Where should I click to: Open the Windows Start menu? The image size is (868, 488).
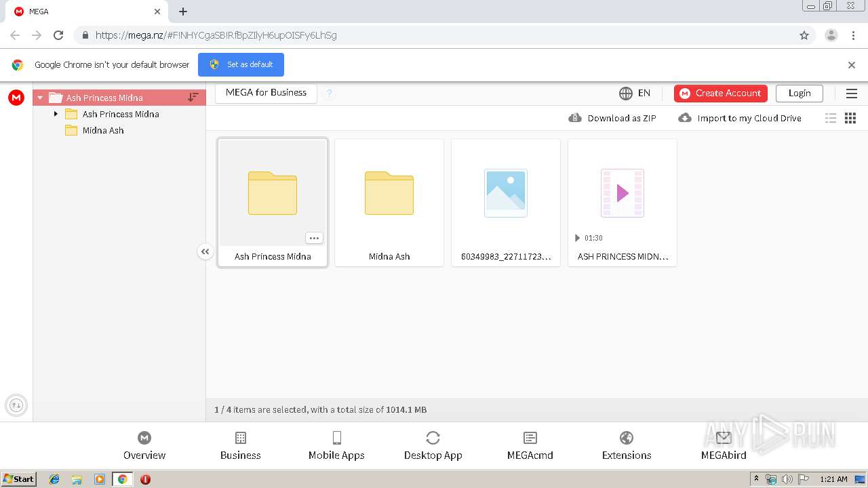click(19, 479)
